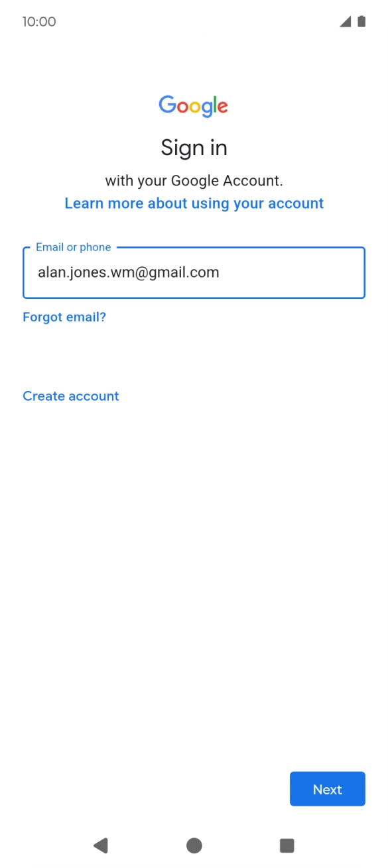Tap the home circle navigation button
This screenshot has height=868, width=388.
click(194, 845)
